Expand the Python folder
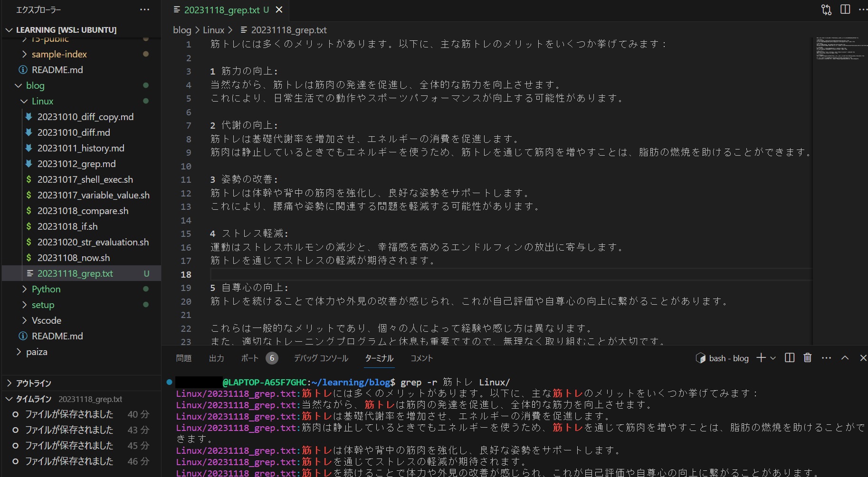868x477 pixels. 25,289
